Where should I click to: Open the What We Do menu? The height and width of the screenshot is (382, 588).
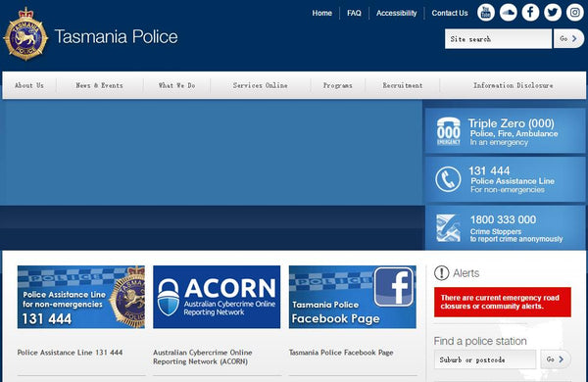(x=177, y=85)
